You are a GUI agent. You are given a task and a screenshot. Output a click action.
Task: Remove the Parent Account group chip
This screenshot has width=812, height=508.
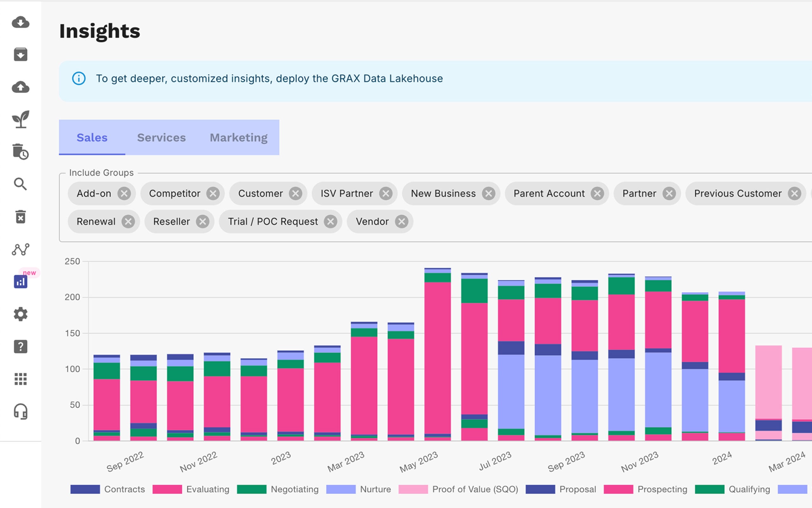point(597,194)
